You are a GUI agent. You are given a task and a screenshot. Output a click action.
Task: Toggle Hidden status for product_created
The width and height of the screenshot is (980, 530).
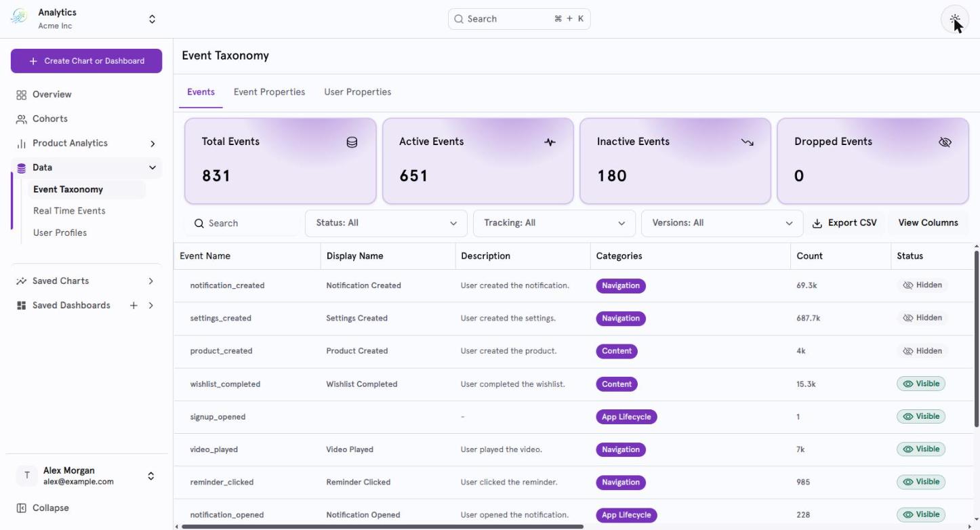(922, 351)
